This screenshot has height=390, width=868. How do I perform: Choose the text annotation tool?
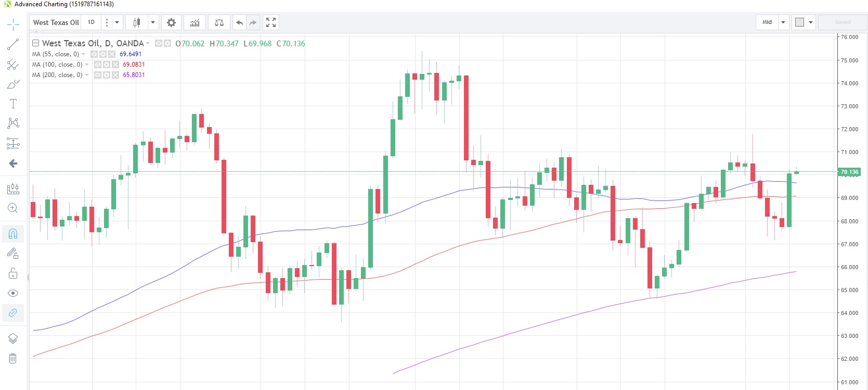(x=13, y=104)
